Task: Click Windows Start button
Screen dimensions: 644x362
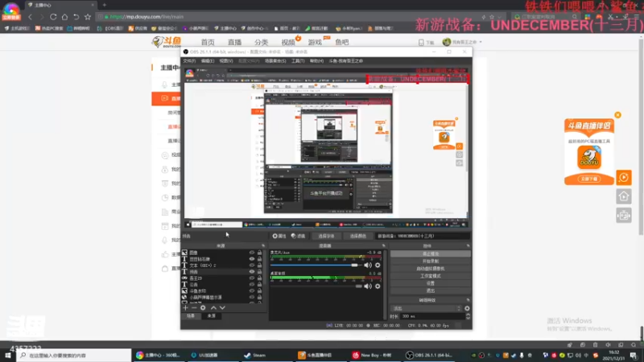Action: click(x=8, y=356)
